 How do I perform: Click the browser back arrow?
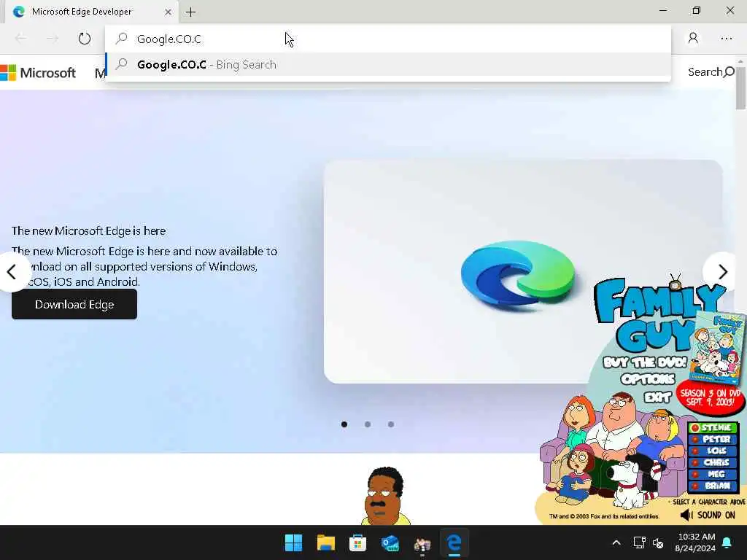[x=20, y=38]
